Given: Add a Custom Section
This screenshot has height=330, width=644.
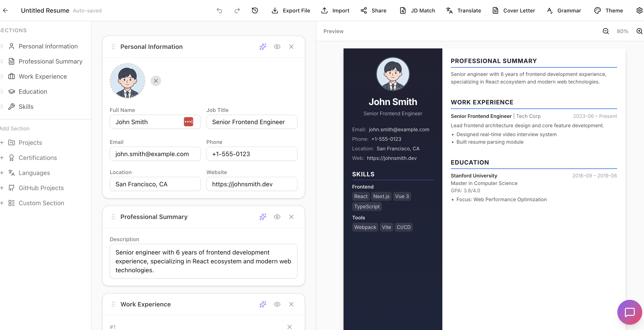Looking at the screenshot, I should coord(41,203).
